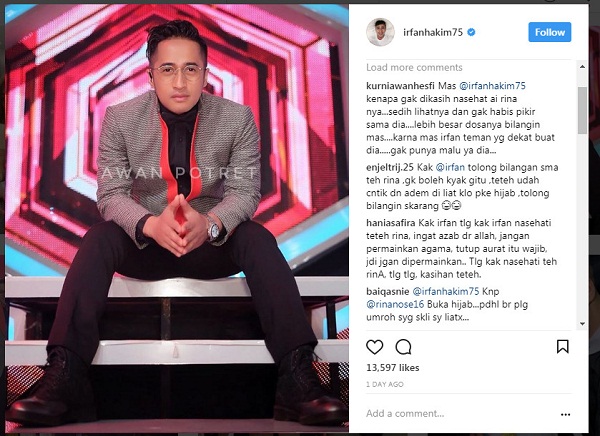Click the comments scrollbar up arrow
Screen dimensions: 600x436
pos(582,67)
